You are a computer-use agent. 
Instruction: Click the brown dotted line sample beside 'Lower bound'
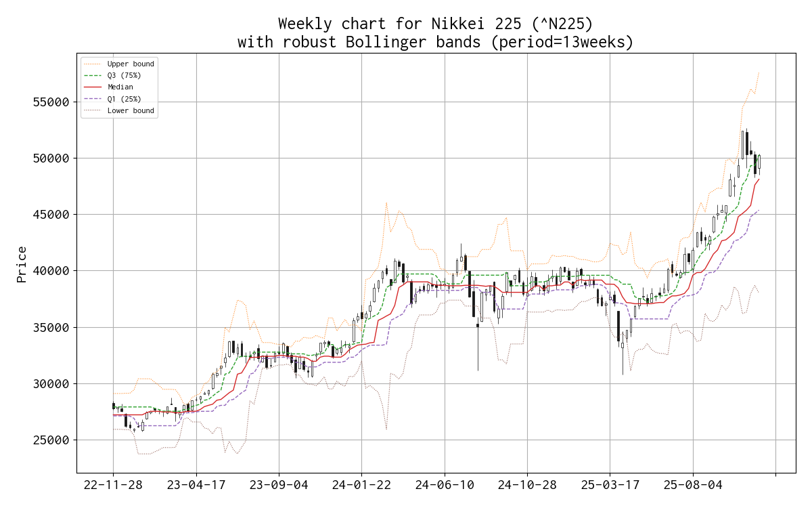(93, 110)
